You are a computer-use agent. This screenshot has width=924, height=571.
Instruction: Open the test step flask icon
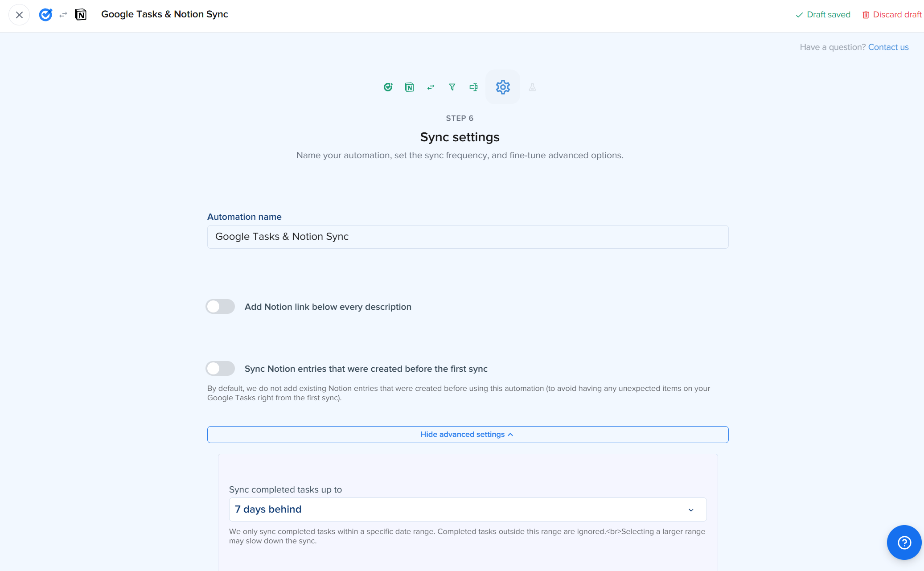532,87
